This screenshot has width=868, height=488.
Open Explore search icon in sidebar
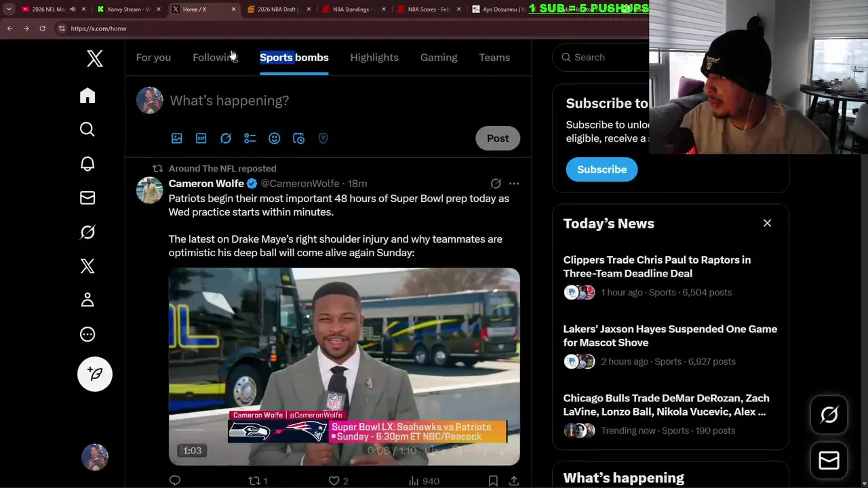pos(87,129)
